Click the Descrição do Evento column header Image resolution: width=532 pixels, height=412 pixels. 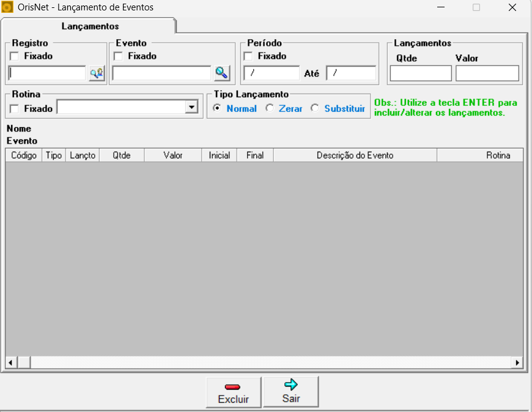355,155
